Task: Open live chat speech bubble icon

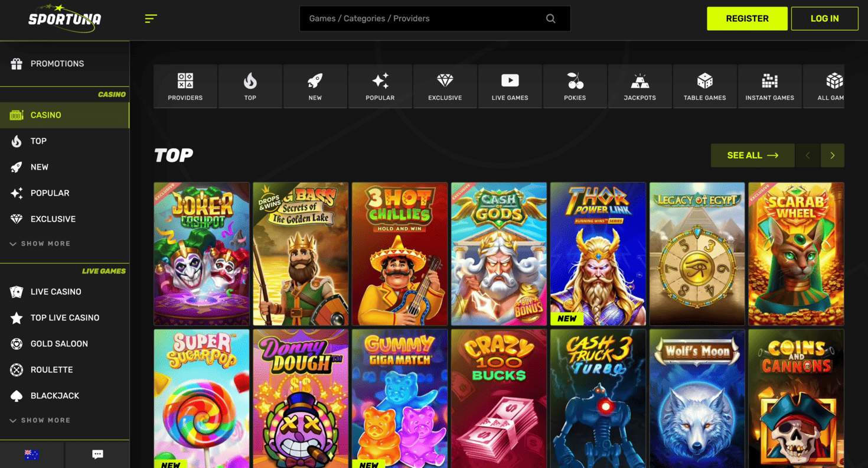Action: 97,454
